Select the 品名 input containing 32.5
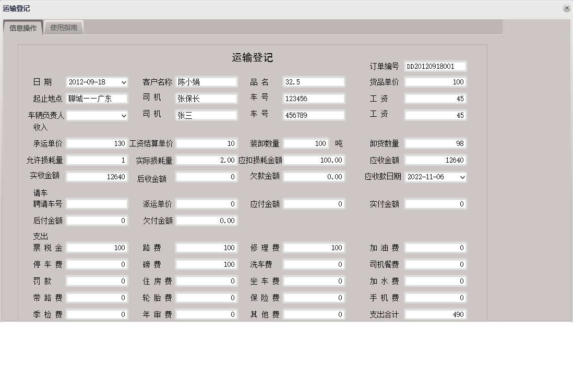 coord(313,81)
